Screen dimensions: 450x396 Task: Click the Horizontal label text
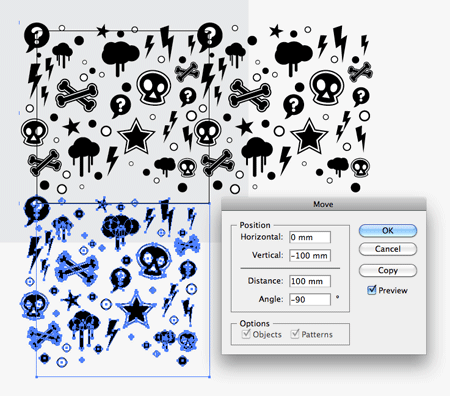point(262,237)
